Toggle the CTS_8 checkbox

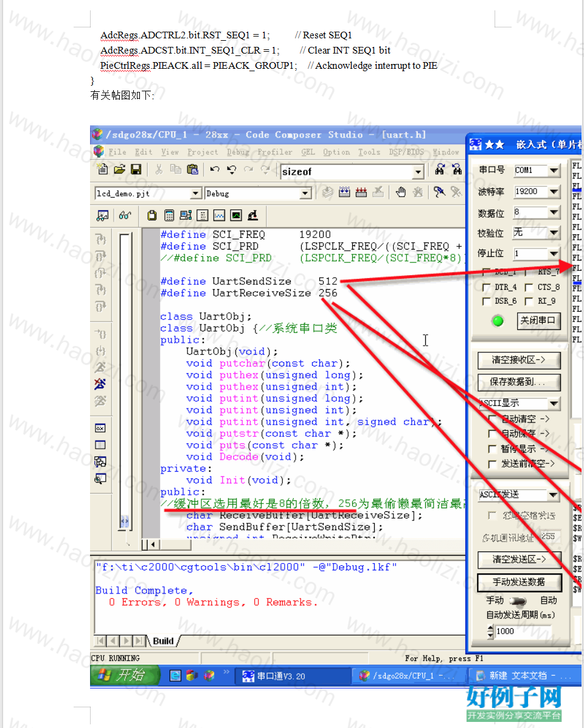coord(528,287)
